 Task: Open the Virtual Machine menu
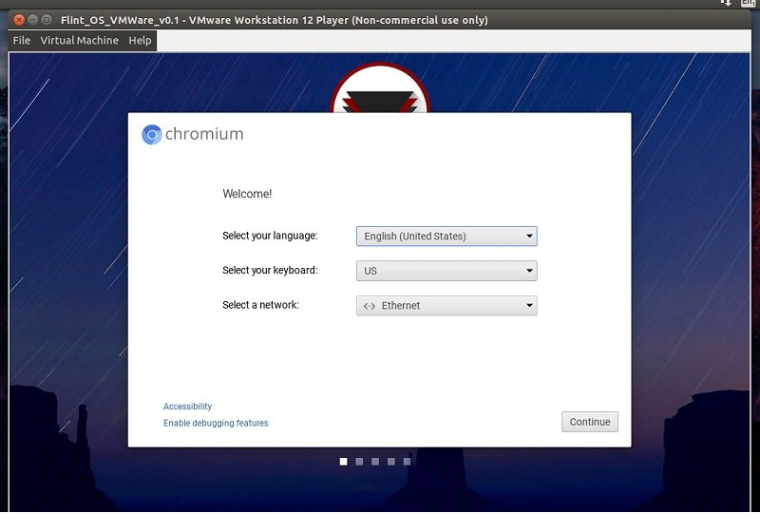(x=79, y=40)
